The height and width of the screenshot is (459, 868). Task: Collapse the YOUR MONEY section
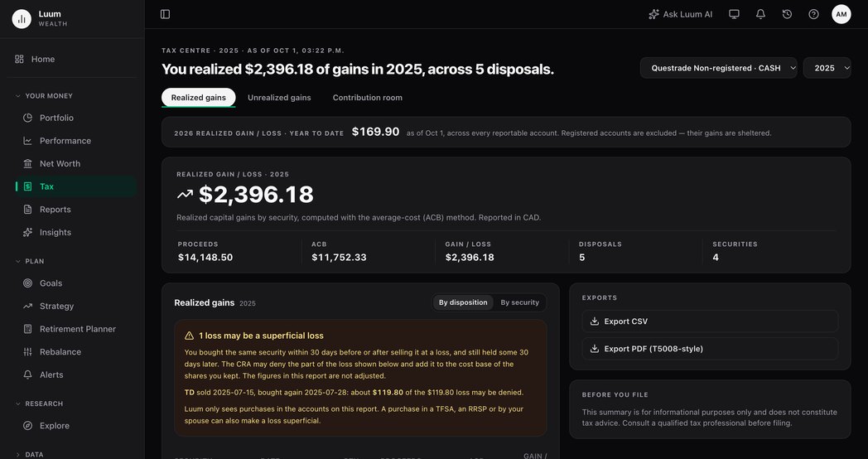[x=44, y=96]
